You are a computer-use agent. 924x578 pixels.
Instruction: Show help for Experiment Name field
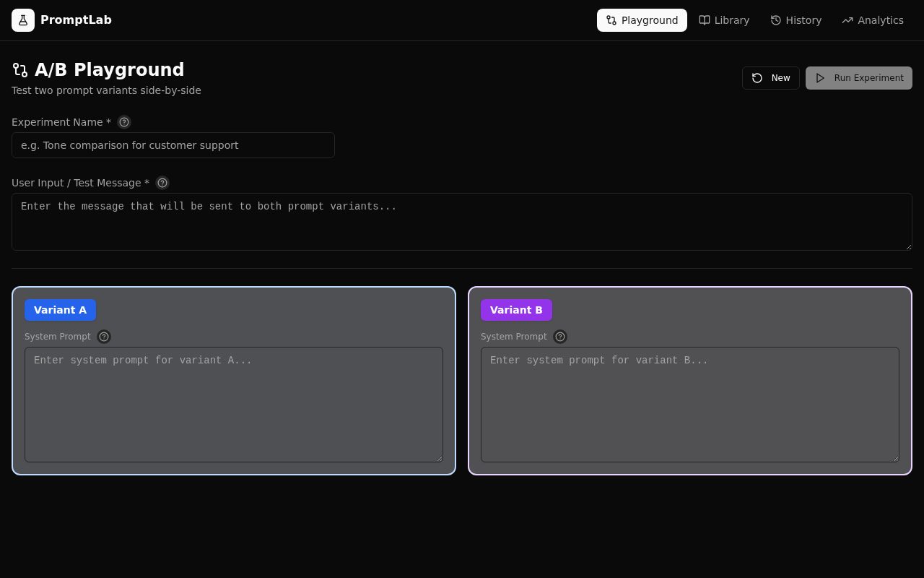[x=124, y=122]
